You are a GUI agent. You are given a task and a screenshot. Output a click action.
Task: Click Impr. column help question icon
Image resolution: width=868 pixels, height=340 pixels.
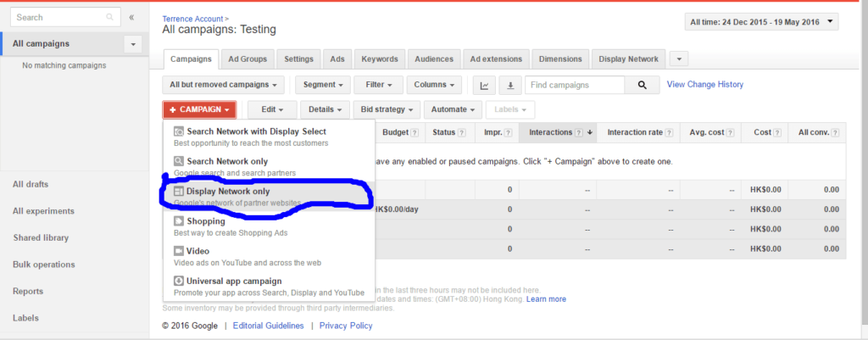coord(509,133)
